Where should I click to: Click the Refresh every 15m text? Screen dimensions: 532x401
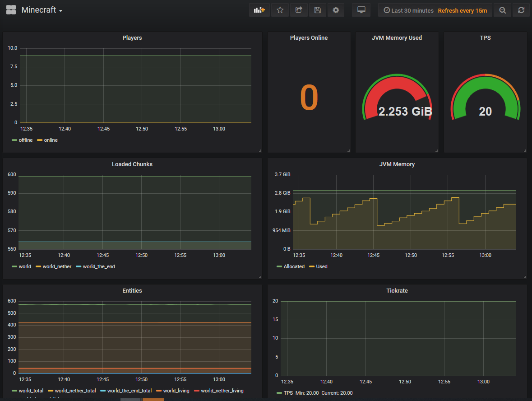point(462,10)
